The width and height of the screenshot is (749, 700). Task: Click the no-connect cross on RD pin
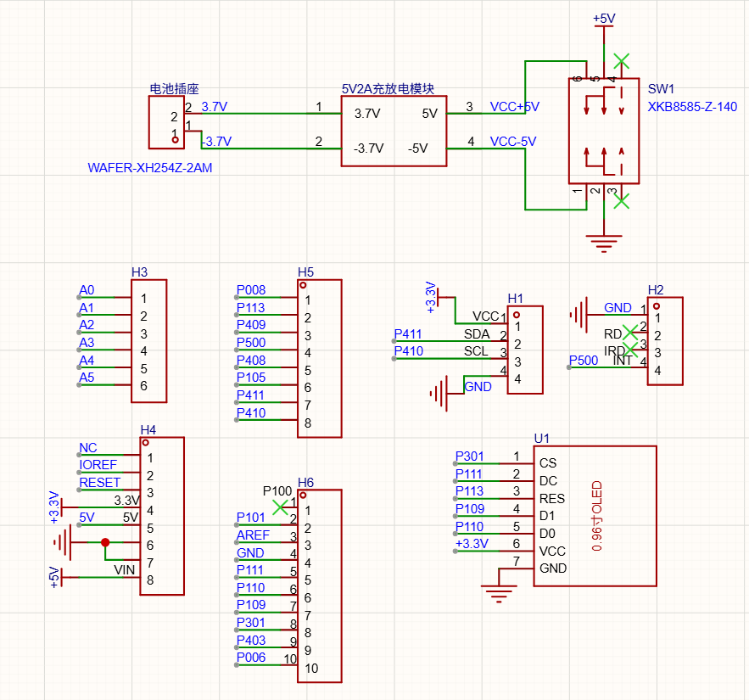pyautogui.click(x=630, y=331)
